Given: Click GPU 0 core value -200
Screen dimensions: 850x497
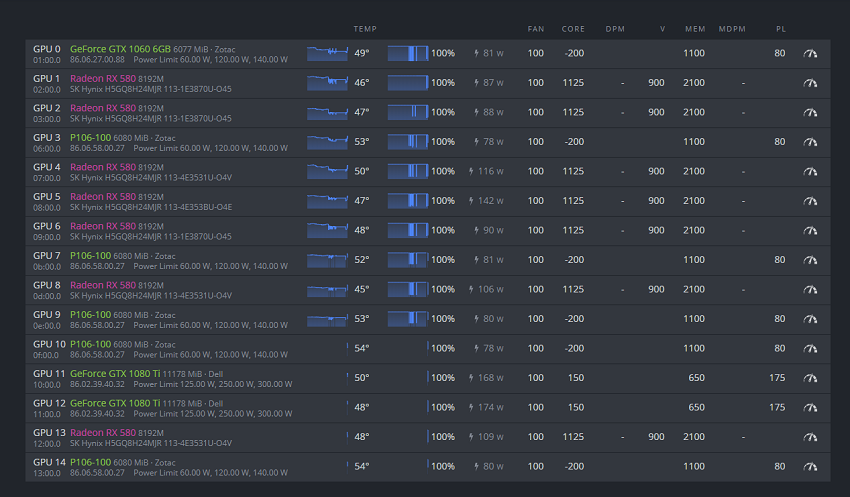Looking at the screenshot, I should pos(574,53).
